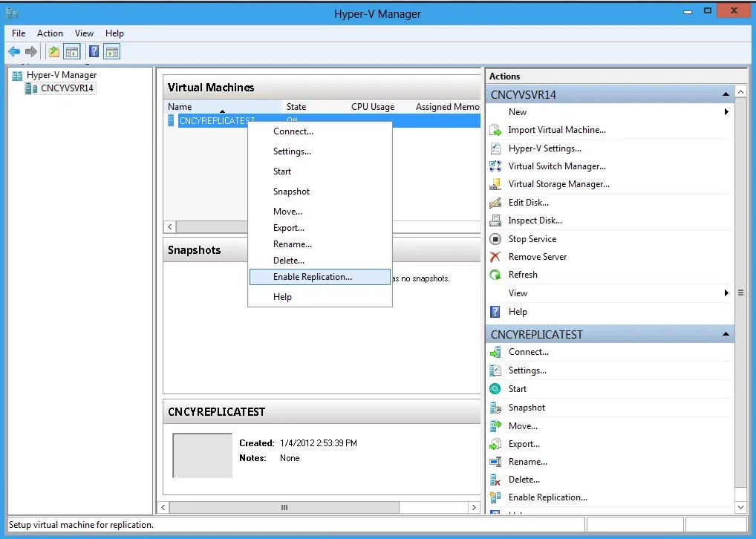Viewport: 756px width, 539px height.
Task: Toggle the Show/Hide console tree icon
Action: tap(72, 51)
